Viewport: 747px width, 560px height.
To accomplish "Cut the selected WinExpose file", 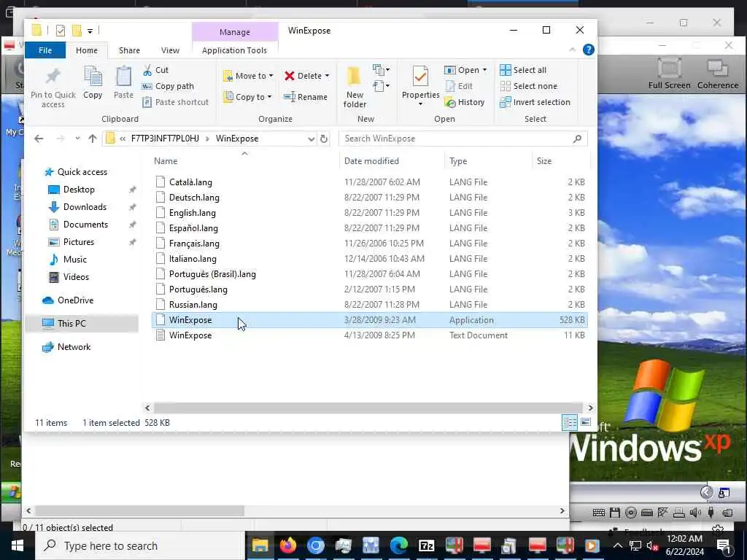I will coord(156,70).
